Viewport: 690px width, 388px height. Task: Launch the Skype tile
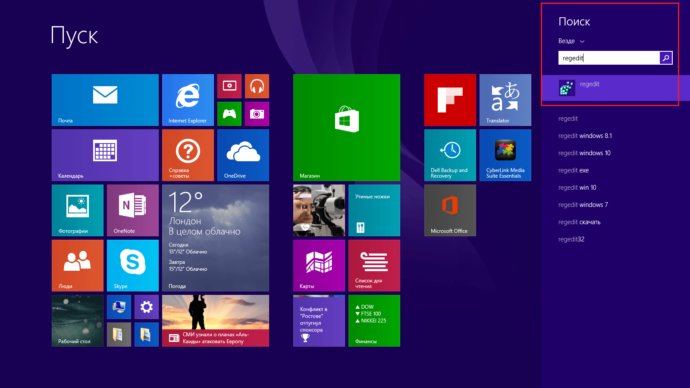tap(133, 266)
